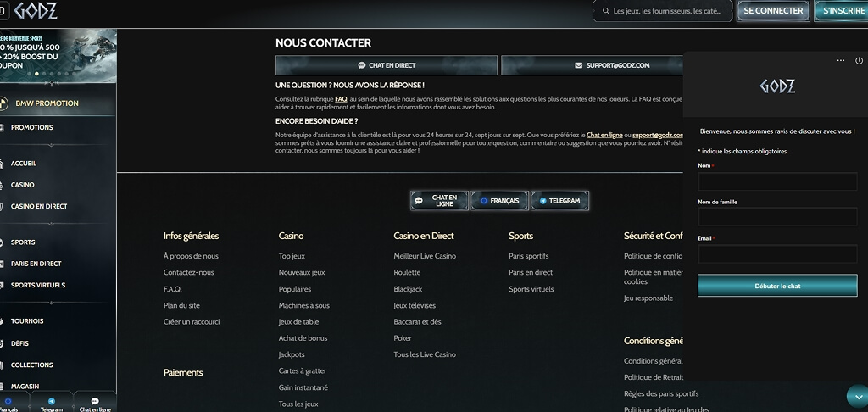Open F.A.Q. footer link
The width and height of the screenshot is (868, 412).
173,289
